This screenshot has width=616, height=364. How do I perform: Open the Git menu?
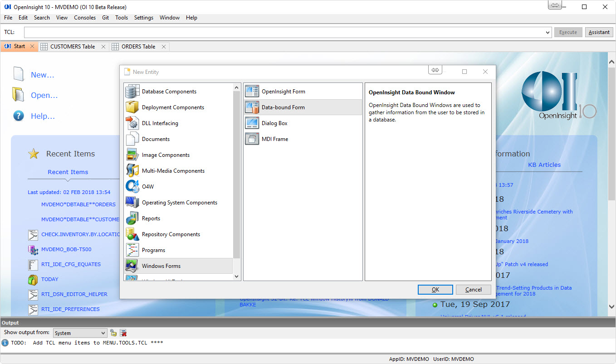(x=105, y=18)
